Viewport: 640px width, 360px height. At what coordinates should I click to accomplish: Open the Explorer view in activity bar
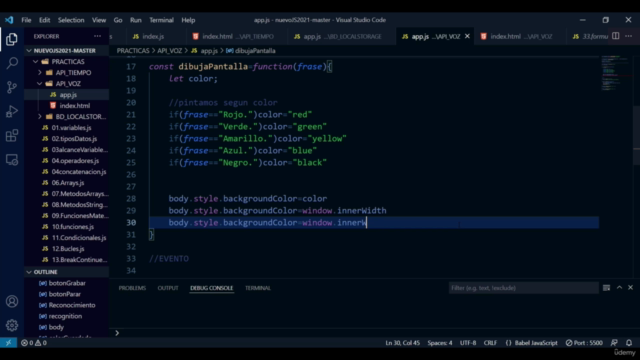point(12,39)
